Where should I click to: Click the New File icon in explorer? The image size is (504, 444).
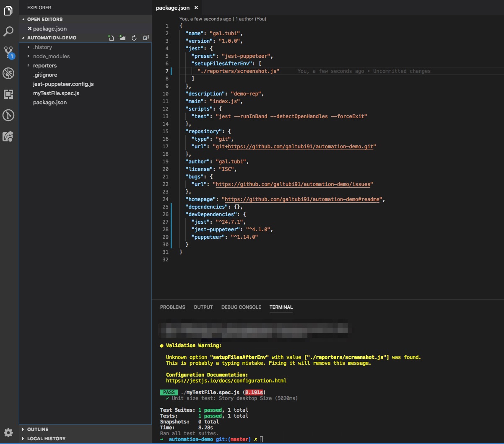111,38
